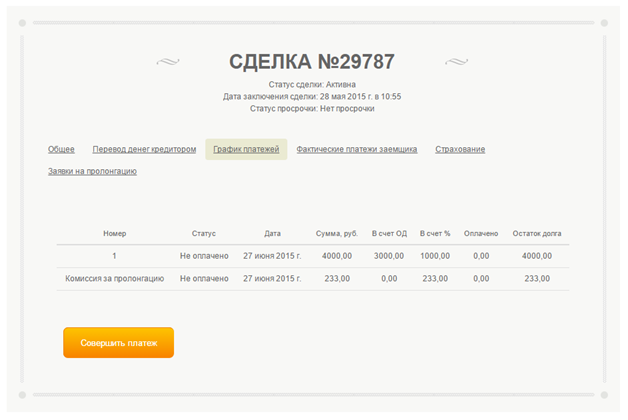Open the Общее tab
The width and height of the screenshot is (628, 420).
(x=61, y=149)
